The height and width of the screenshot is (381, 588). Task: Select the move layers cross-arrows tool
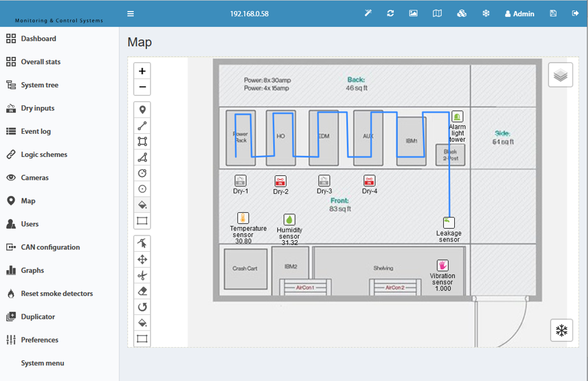click(x=142, y=259)
